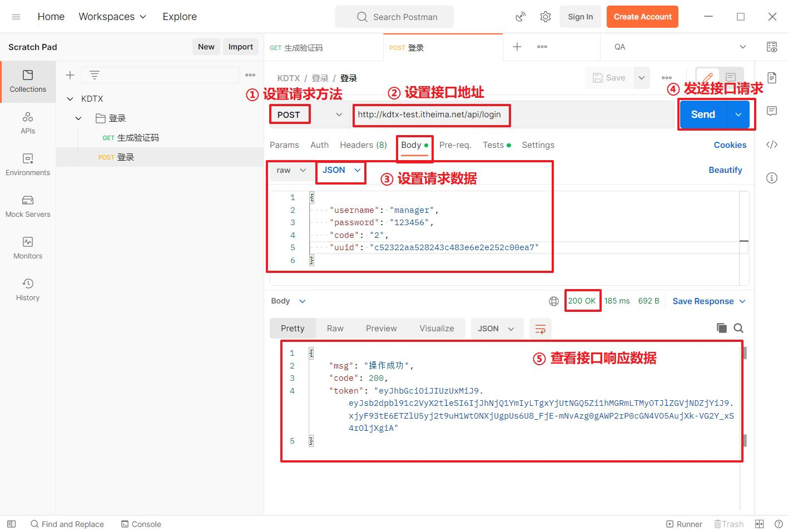Screen dimensions: 788x532
Task: Collapse the 登录 folder
Action: point(78,118)
